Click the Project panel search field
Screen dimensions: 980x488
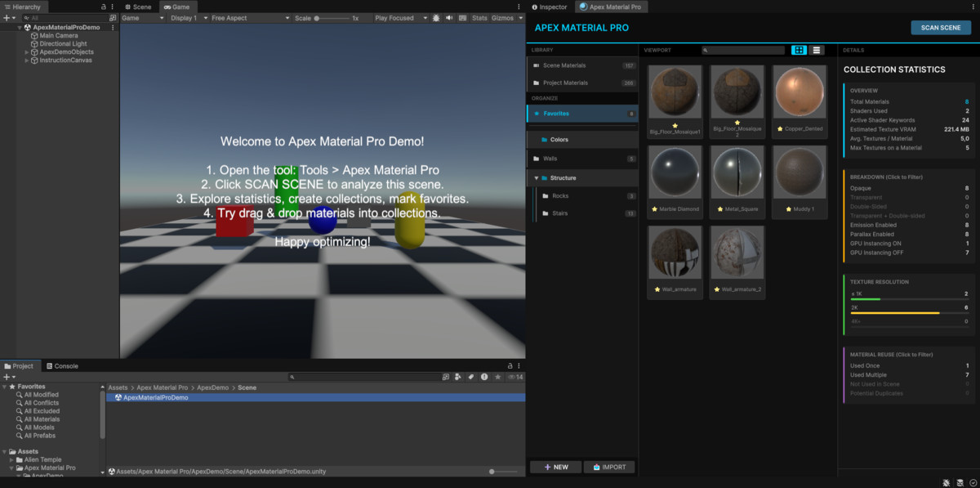tap(363, 377)
